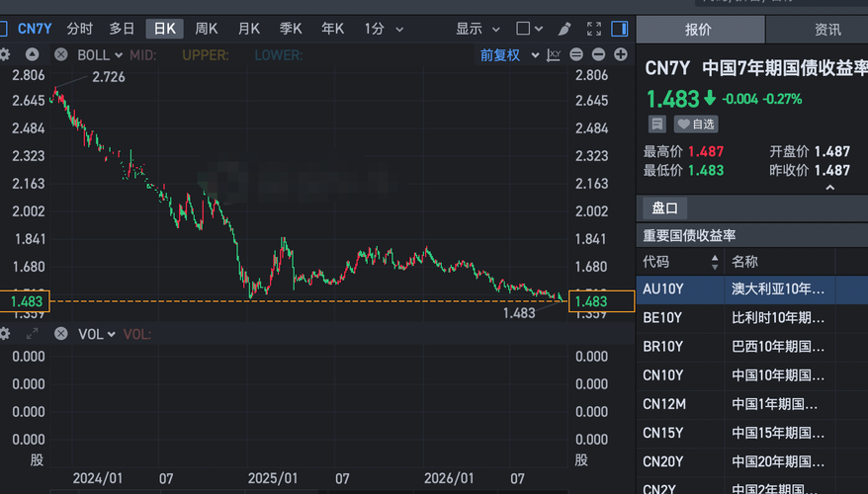Click the 1.483 price tag on left axis
Viewport: 868px width, 494px height.
(25, 301)
